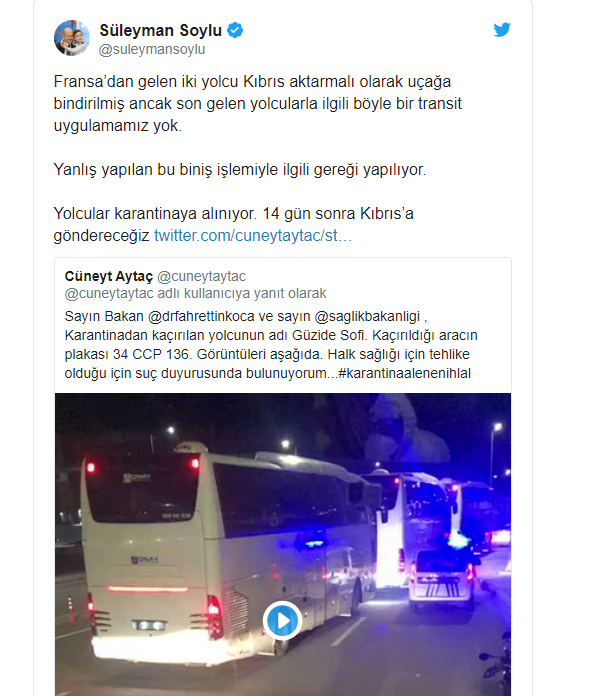This screenshot has width=604, height=696.
Task: Click the Twitter bird logo icon
Action: (502, 30)
